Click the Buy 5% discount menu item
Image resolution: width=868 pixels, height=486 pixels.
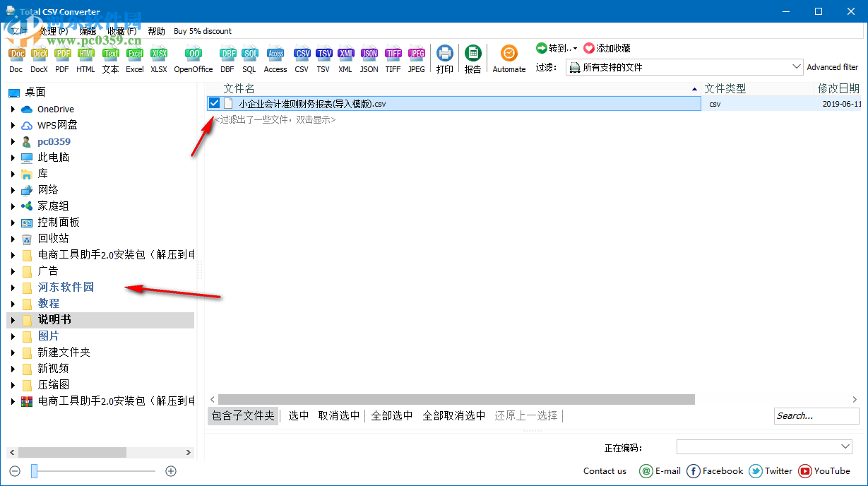[x=202, y=31]
